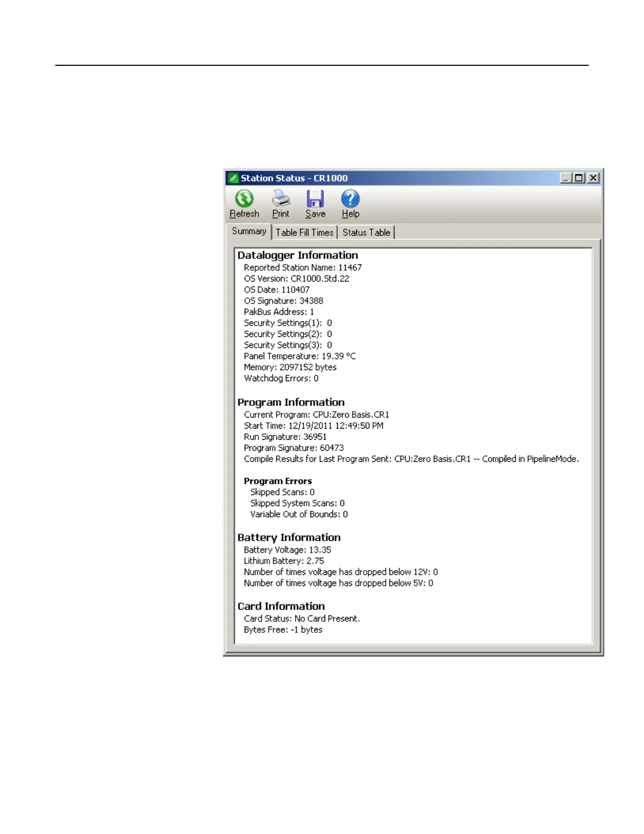Click Skipped System Scans: 0 line

coord(297,503)
